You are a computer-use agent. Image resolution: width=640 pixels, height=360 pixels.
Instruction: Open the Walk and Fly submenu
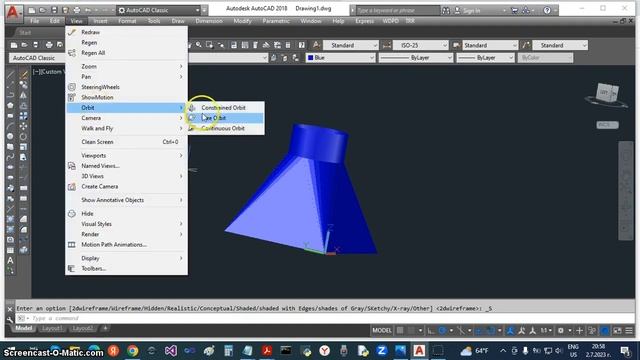click(127, 128)
